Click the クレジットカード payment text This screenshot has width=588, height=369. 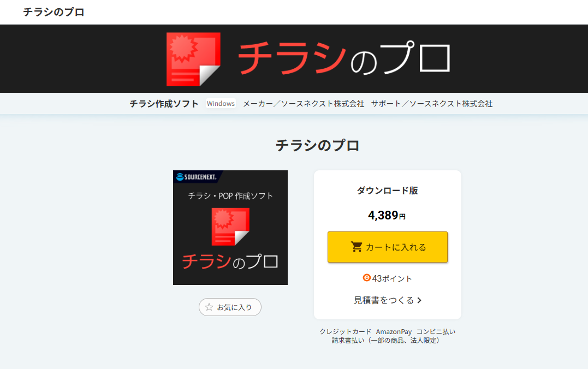coord(346,331)
